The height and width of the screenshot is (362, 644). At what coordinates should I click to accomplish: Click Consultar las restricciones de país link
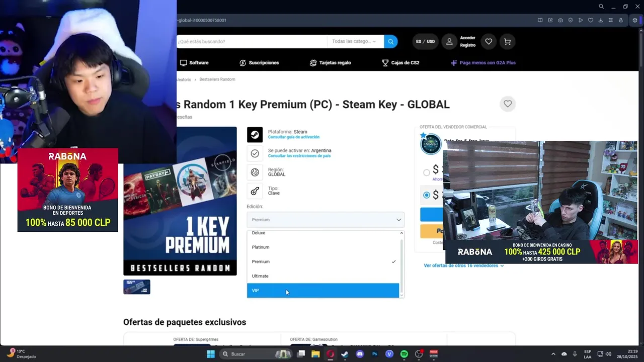coord(299,156)
